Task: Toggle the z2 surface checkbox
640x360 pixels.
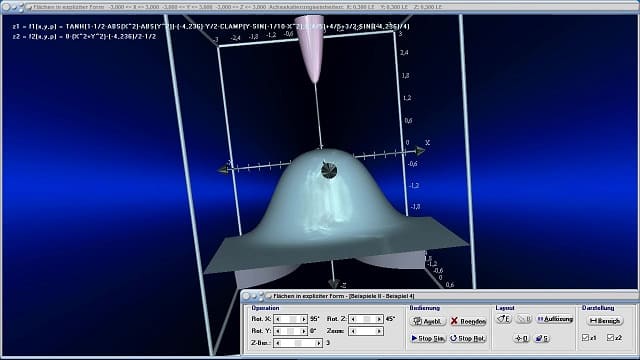Action: click(x=611, y=338)
